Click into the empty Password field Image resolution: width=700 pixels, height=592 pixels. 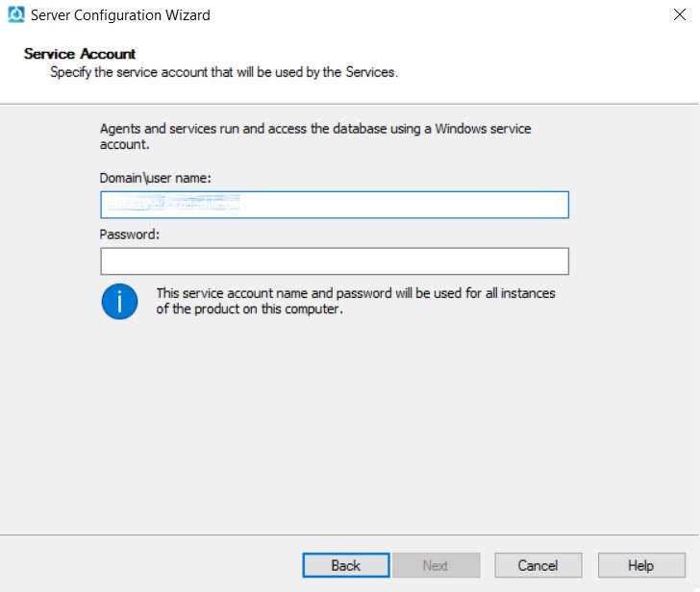pyautogui.click(x=334, y=261)
